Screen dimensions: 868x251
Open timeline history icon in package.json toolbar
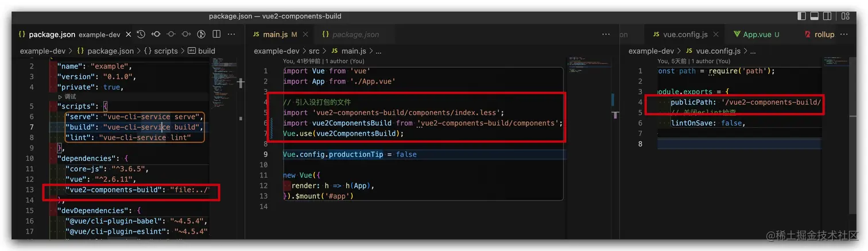141,34
